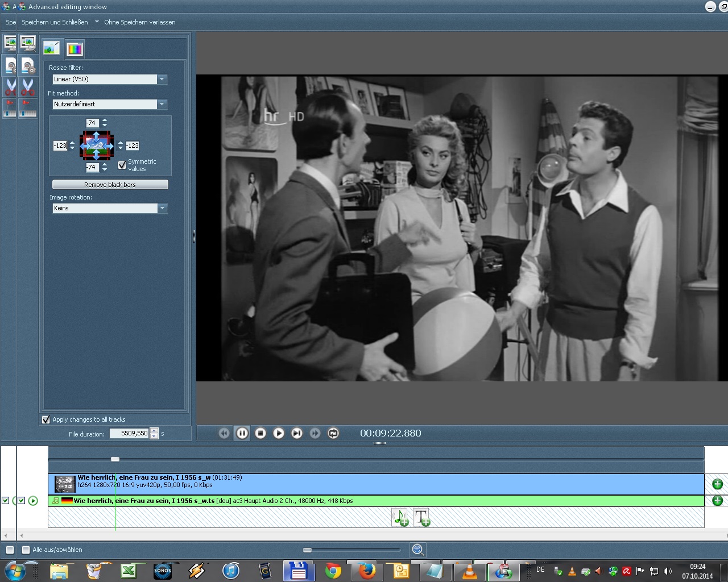Open Google Chrome from the taskbar
728x582 pixels.
(x=333, y=571)
